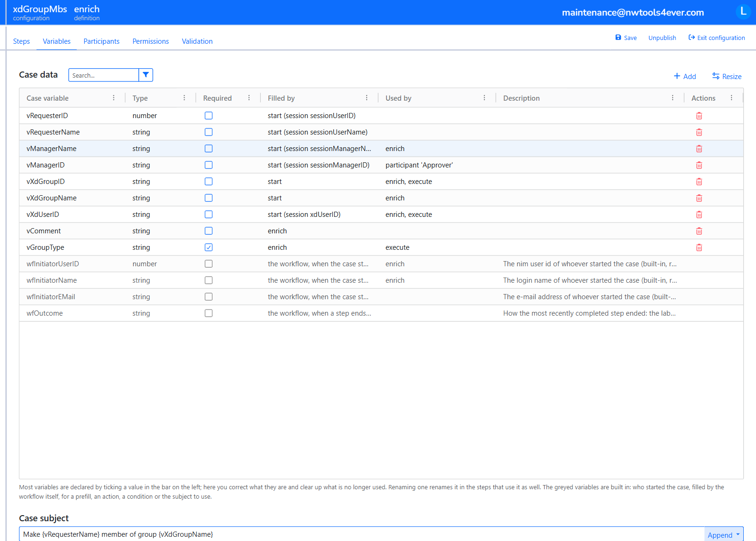Image resolution: width=756 pixels, height=541 pixels.
Task: Open the Participants tab
Action: point(102,41)
